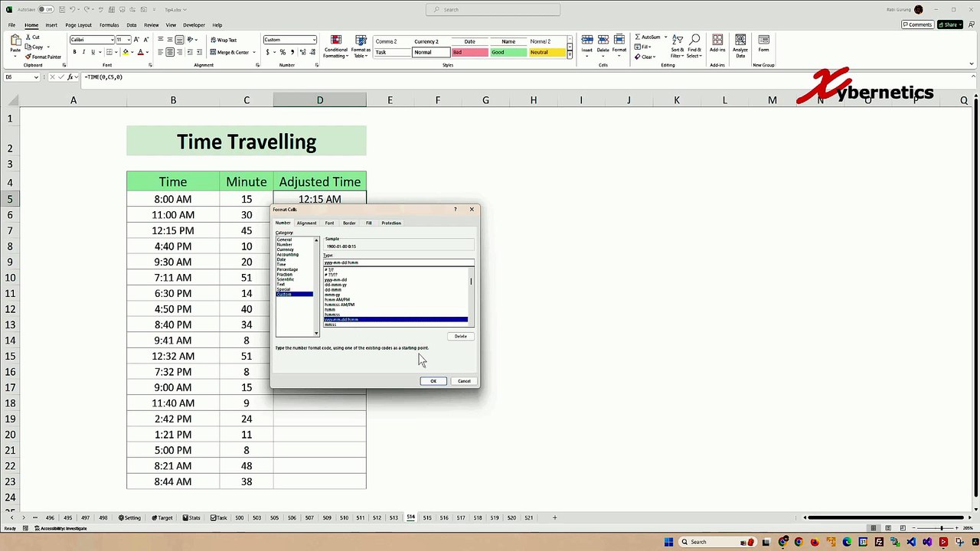Click OK in the Format Cells dialog

[x=433, y=381]
